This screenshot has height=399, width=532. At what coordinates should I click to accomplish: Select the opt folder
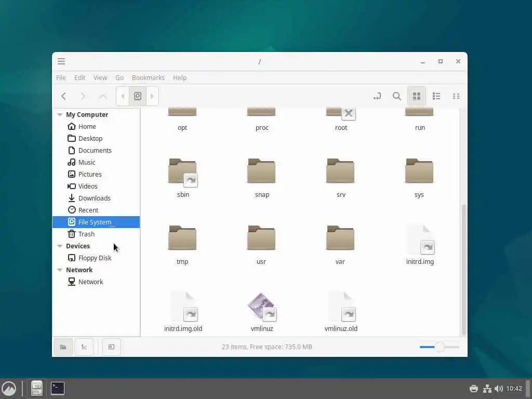[x=182, y=119]
